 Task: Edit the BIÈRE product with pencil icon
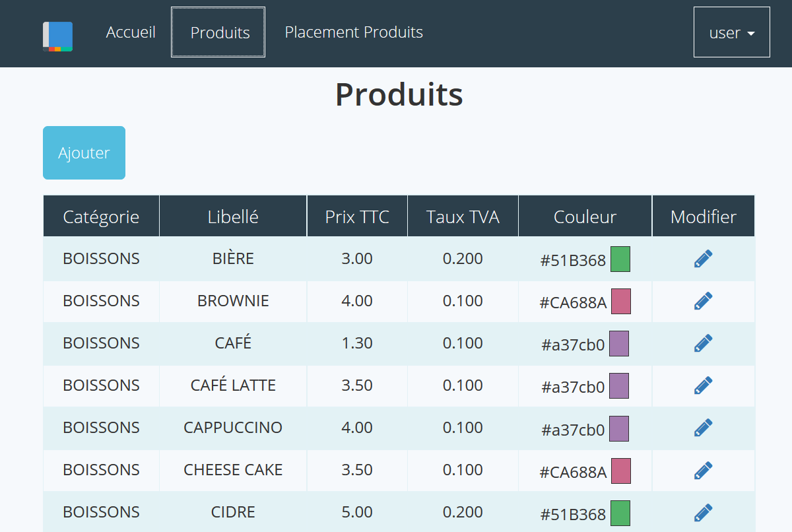(703, 259)
